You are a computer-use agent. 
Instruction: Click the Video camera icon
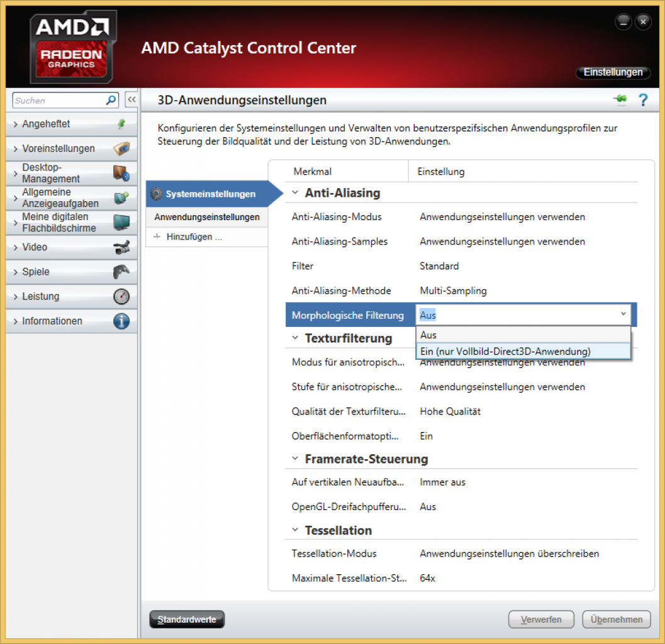pos(121,247)
